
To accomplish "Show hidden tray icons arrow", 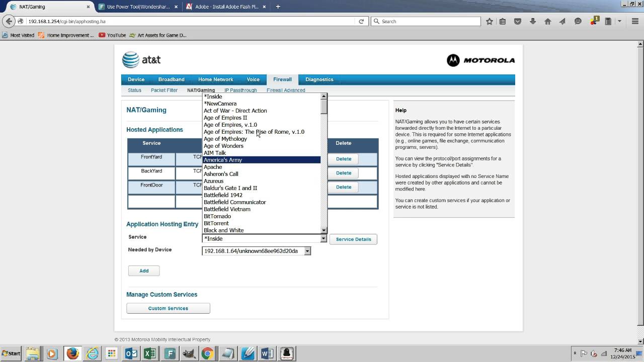I will point(575,353).
